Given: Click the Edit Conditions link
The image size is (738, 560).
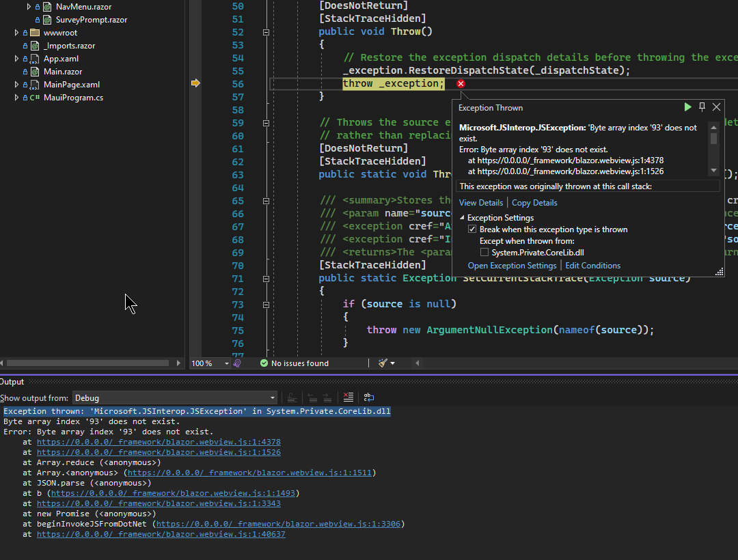Looking at the screenshot, I should [592, 266].
